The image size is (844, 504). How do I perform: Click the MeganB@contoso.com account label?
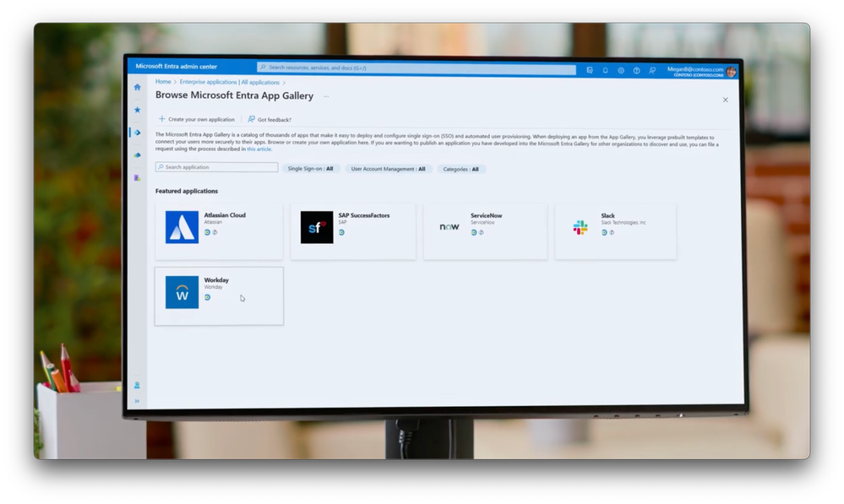[x=695, y=69]
